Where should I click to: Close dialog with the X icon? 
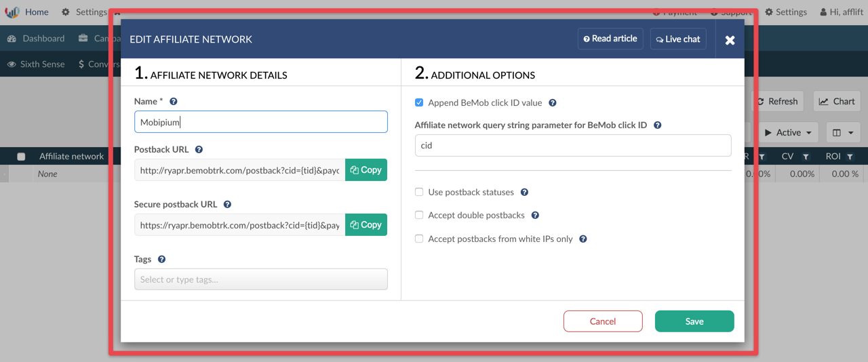pos(730,40)
